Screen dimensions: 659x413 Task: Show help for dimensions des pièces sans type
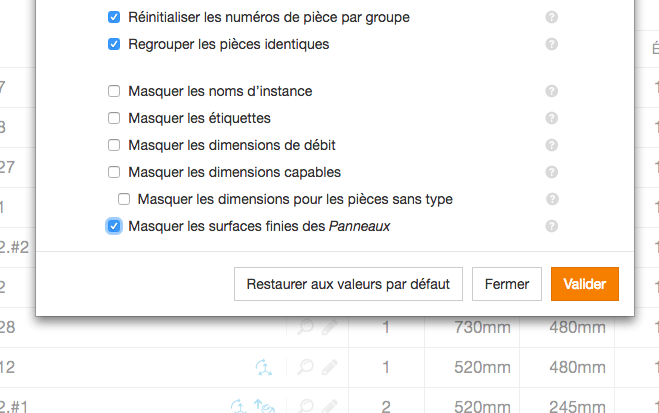tap(552, 199)
